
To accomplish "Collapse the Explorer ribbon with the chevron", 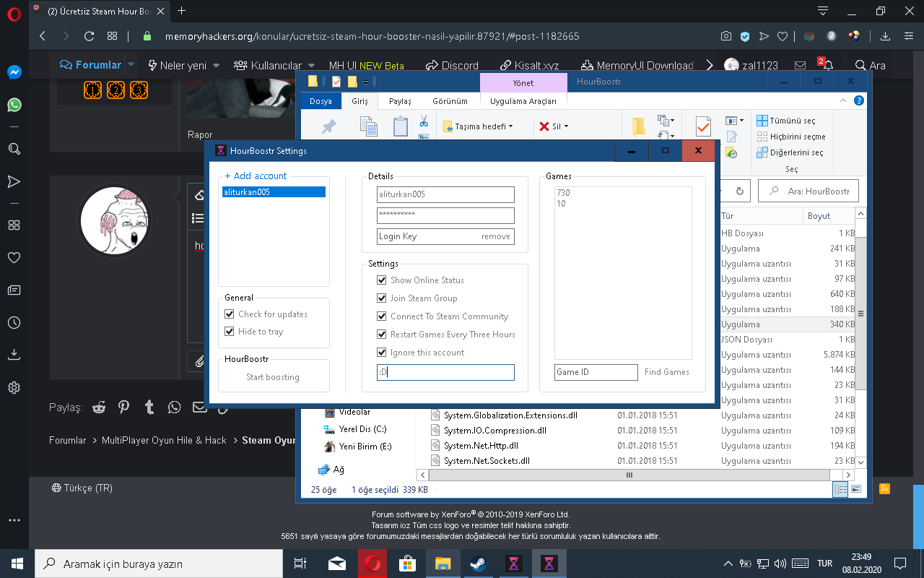I will 844,101.
